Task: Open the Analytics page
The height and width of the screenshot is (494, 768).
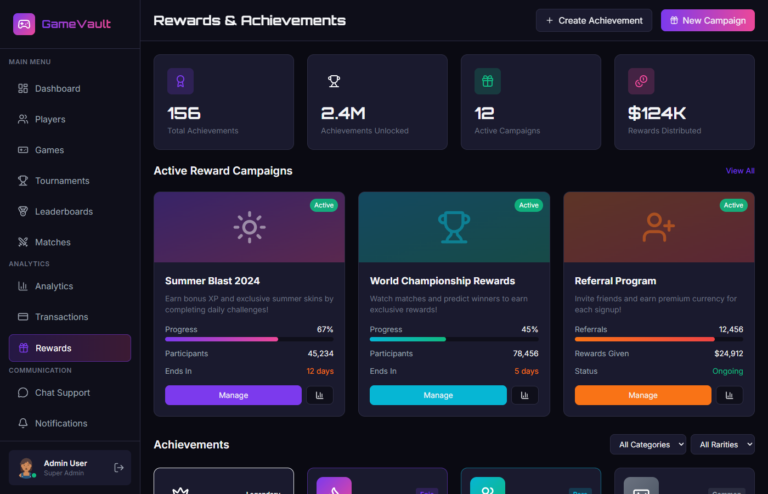Action: (70, 286)
